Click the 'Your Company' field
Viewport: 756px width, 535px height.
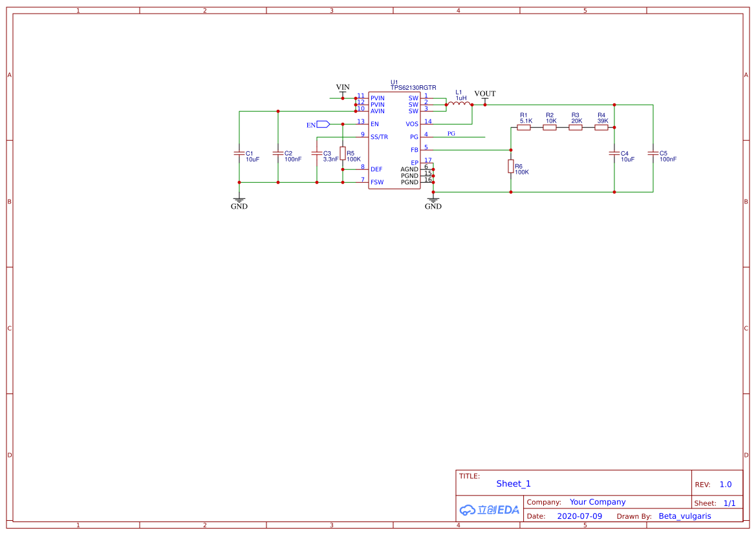point(598,502)
